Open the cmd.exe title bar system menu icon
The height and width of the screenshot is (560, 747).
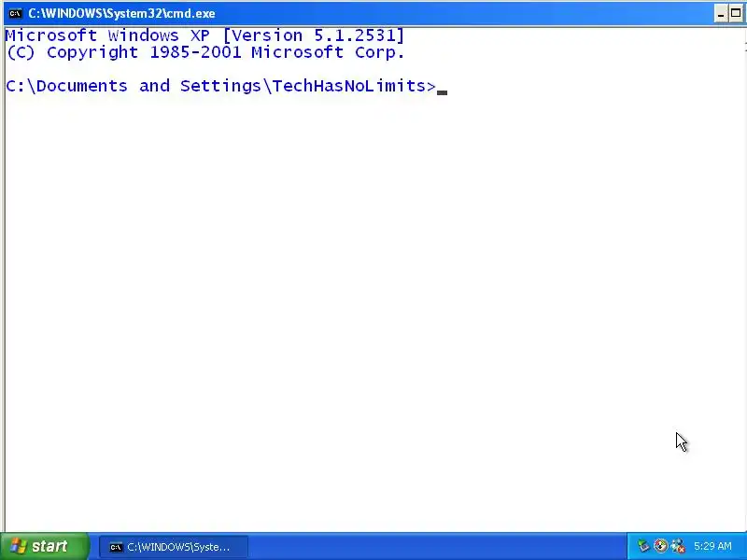(x=15, y=13)
